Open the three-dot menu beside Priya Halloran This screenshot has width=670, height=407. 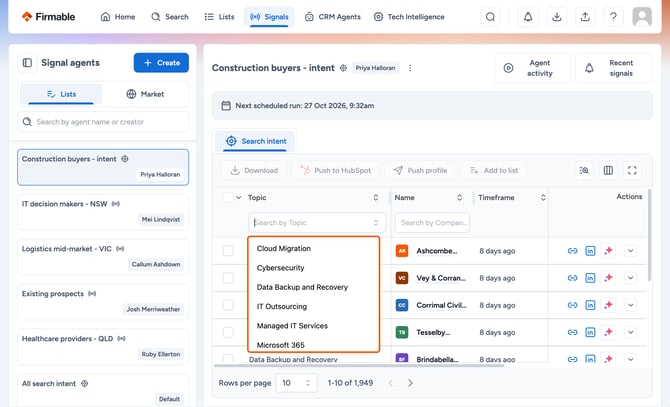[x=410, y=68]
